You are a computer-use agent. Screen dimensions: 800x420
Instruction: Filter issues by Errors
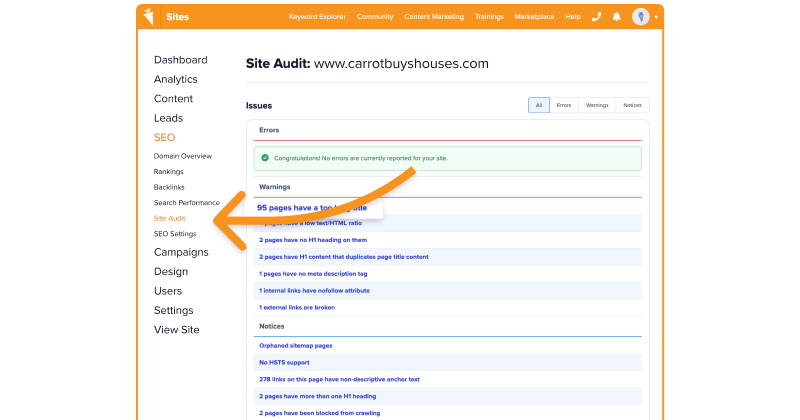click(564, 105)
